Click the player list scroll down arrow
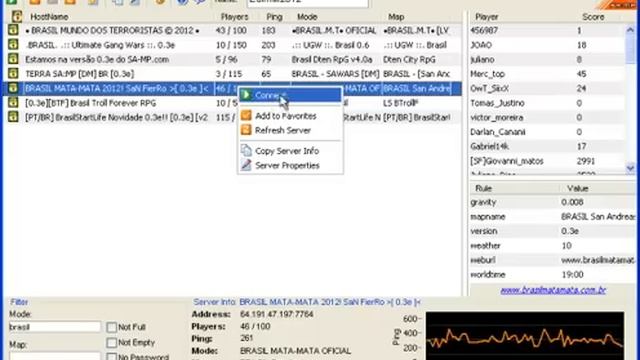The image size is (640, 360). pos(630,168)
